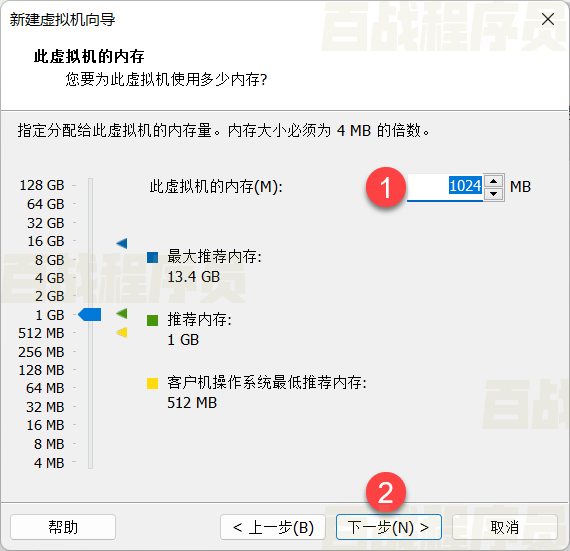Click the 此虚拟机的内存(M): field label
Image resolution: width=570 pixels, height=551 pixels.
click(216, 187)
